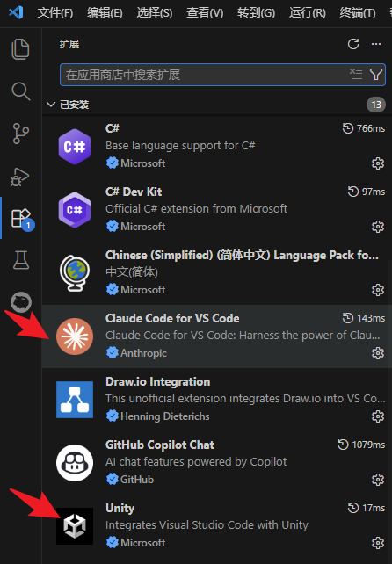Open the 转到(G) menu
Viewport: 392px width, 564px height.
point(256,13)
